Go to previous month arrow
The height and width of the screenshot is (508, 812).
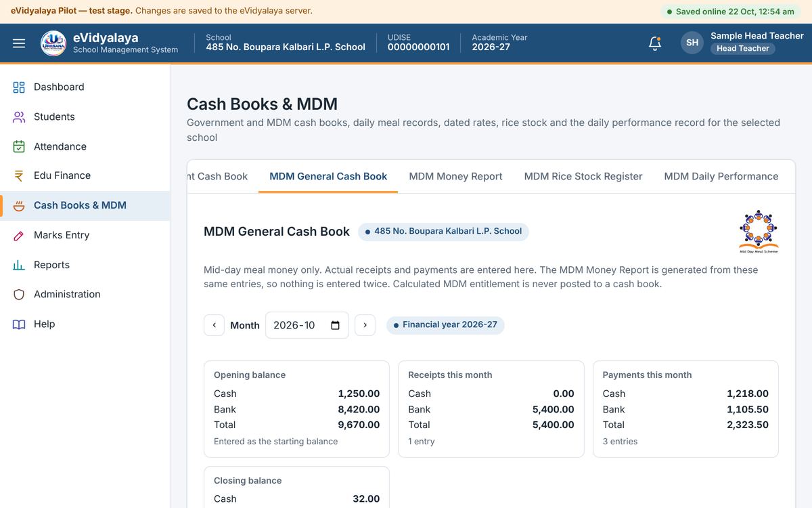(214, 325)
